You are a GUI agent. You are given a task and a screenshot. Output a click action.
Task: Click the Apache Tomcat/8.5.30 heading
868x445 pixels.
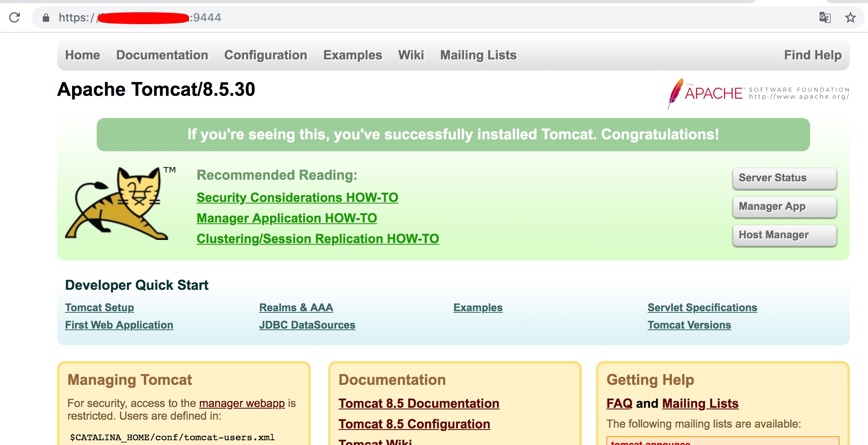[156, 89]
